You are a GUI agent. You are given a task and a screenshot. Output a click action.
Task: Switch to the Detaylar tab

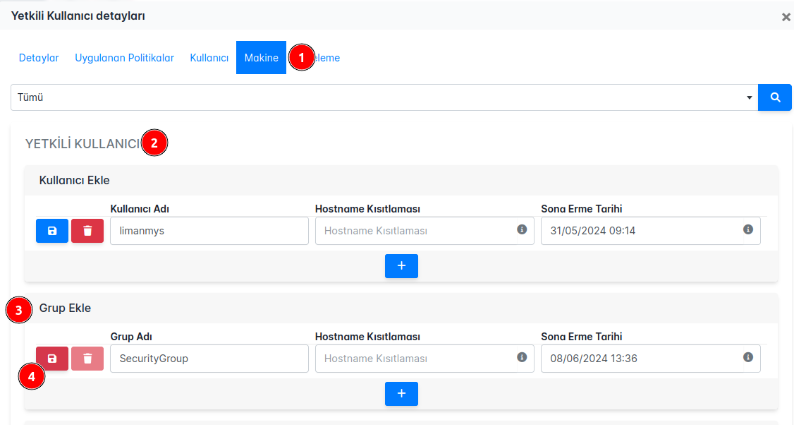click(39, 58)
